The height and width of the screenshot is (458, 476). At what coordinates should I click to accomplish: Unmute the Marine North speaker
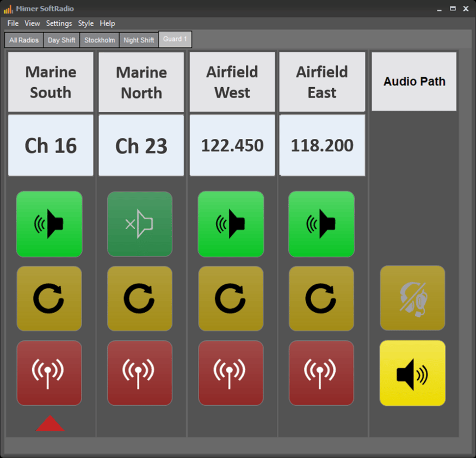(x=140, y=224)
